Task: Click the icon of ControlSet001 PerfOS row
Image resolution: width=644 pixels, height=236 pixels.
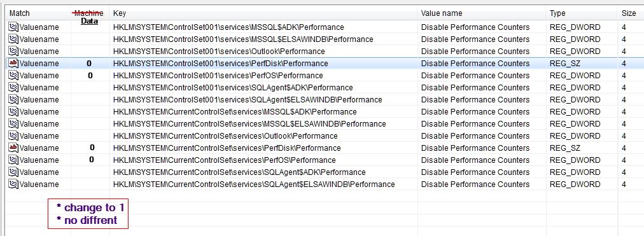Action: 13,76
